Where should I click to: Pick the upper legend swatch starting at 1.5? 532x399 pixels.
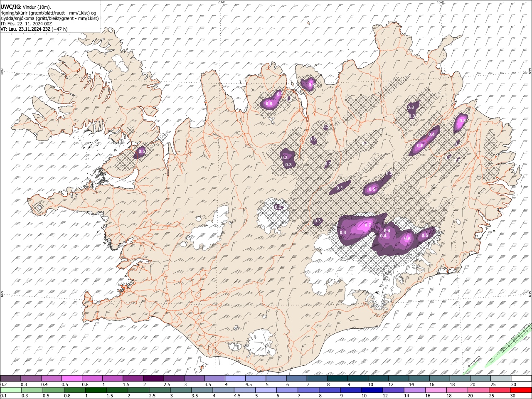click(x=133, y=378)
